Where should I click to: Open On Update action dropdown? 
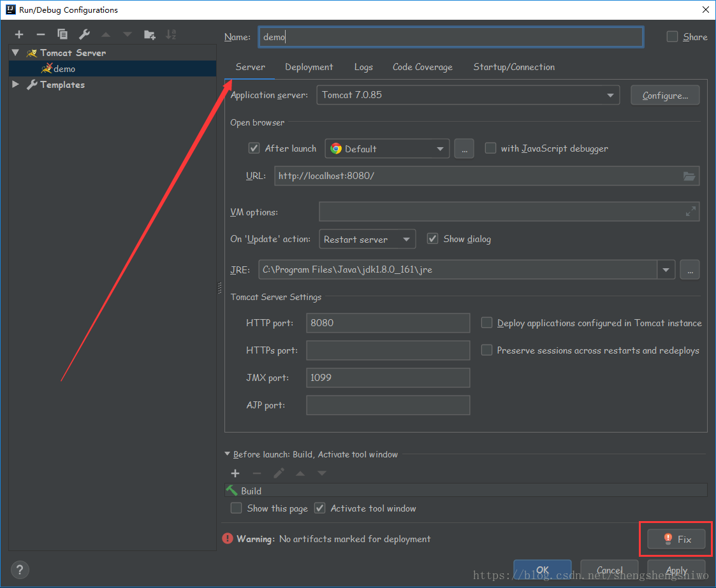point(367,239)
